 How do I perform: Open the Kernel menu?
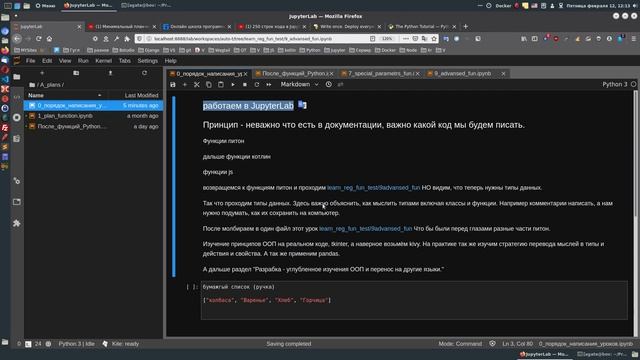[x=103, y=61]
